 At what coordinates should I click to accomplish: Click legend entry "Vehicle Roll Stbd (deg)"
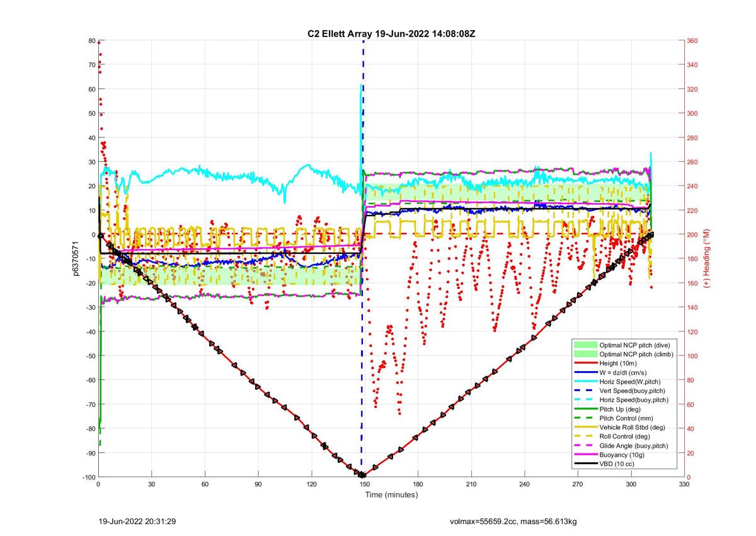633,428
